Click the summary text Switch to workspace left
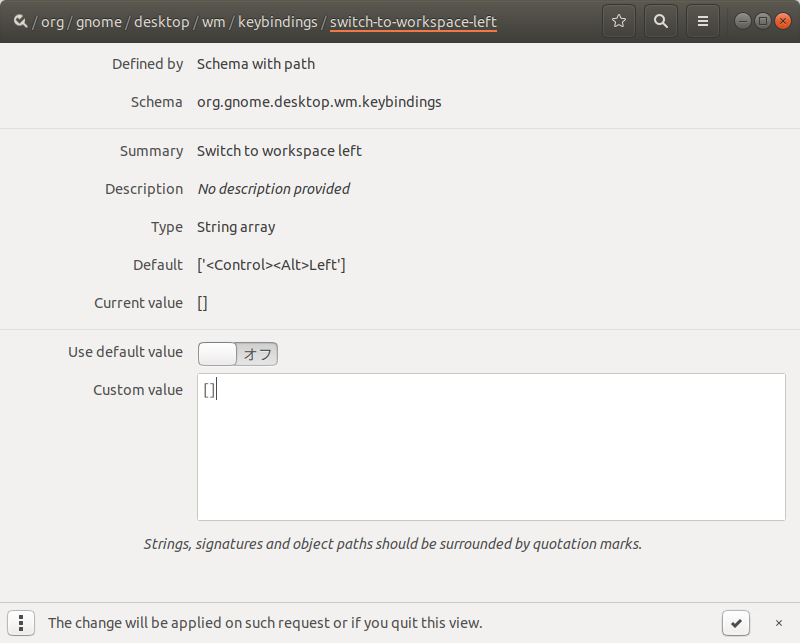 click(279, 151)
